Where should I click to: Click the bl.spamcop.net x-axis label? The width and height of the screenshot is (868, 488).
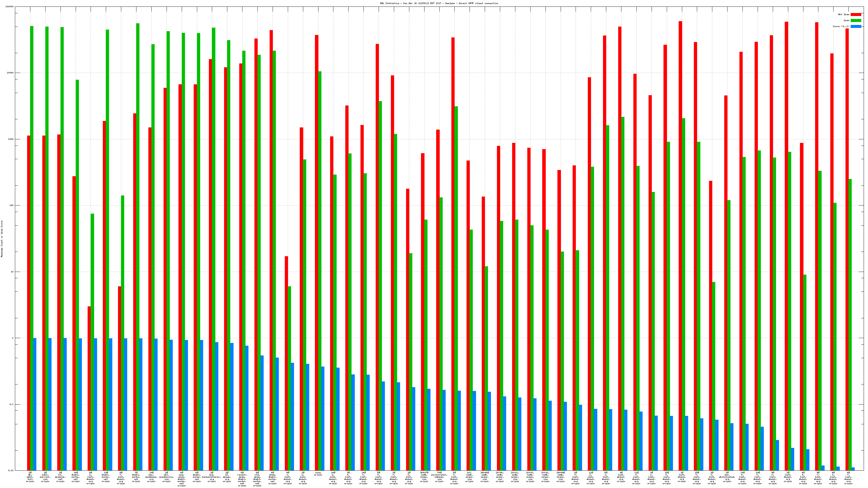pos(60,477)
